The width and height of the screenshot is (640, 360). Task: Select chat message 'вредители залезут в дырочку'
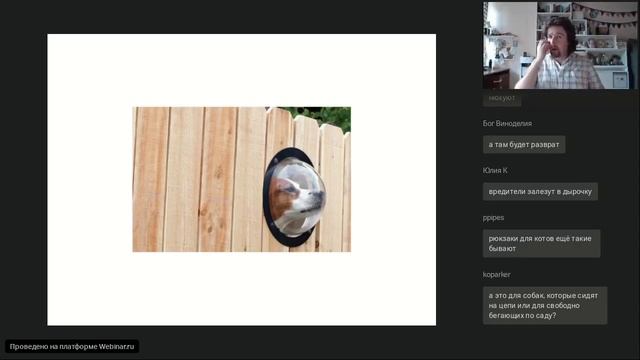click(540, 191)
